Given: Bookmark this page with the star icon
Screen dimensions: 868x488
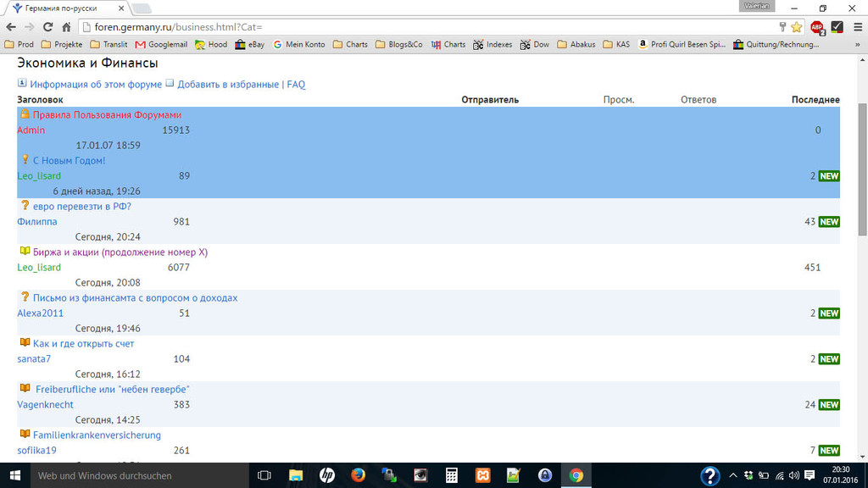Looking at the screenshot, I should pyautogui.click(x=796, y=27).
